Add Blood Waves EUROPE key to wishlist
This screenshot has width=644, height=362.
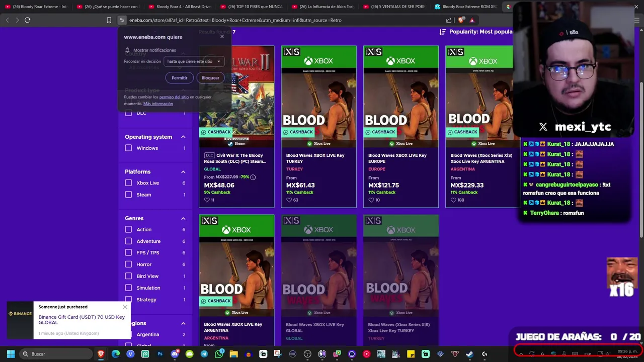click(x=371, y=200)
